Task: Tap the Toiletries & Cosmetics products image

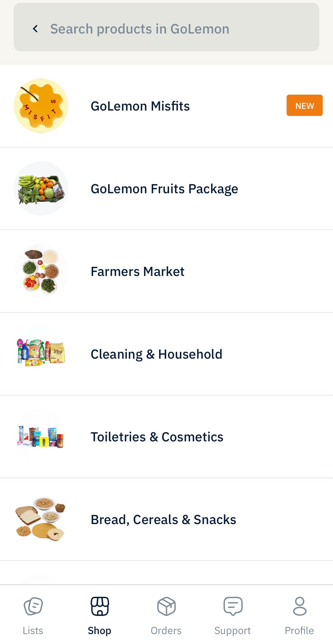Action: tap(41, 437)
